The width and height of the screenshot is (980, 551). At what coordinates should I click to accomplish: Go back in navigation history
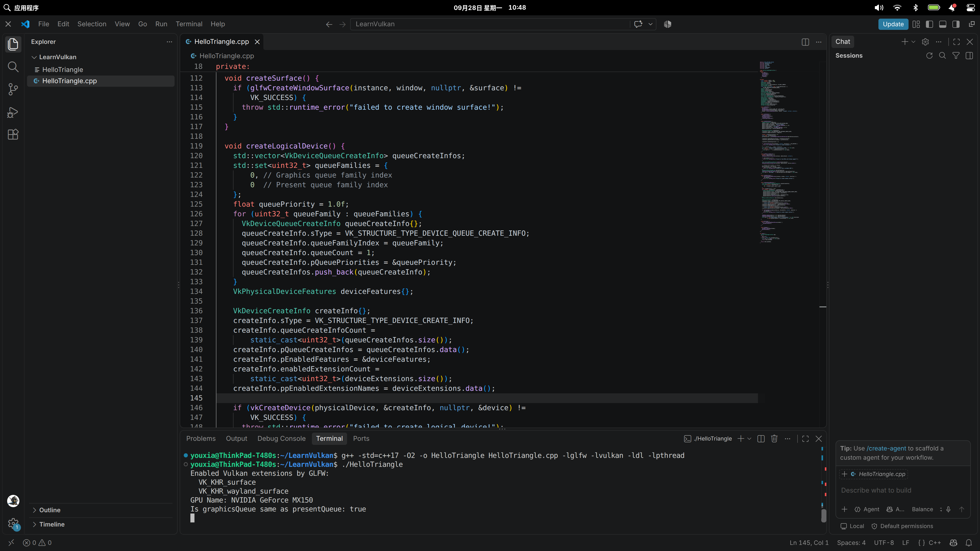[329, 24]
